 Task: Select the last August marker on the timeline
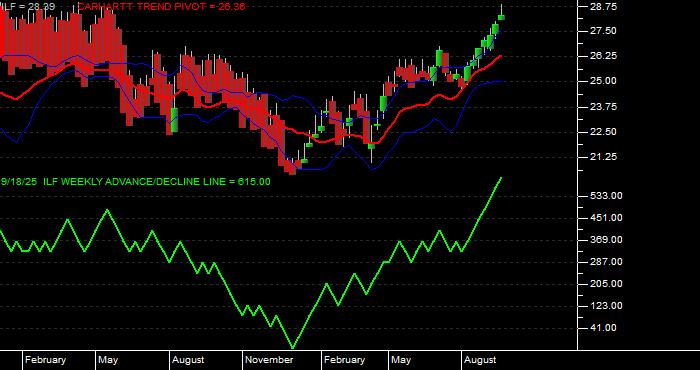point(480,360)
